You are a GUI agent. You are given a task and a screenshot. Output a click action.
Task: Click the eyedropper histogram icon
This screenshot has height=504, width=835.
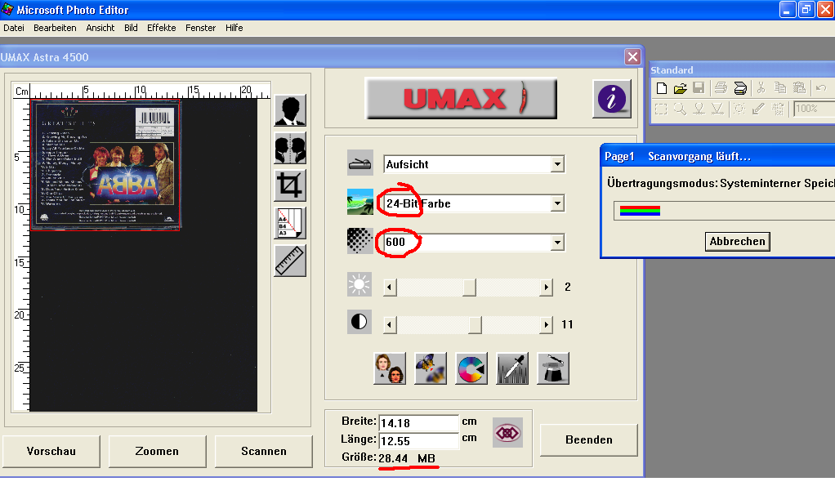point(512,368)
